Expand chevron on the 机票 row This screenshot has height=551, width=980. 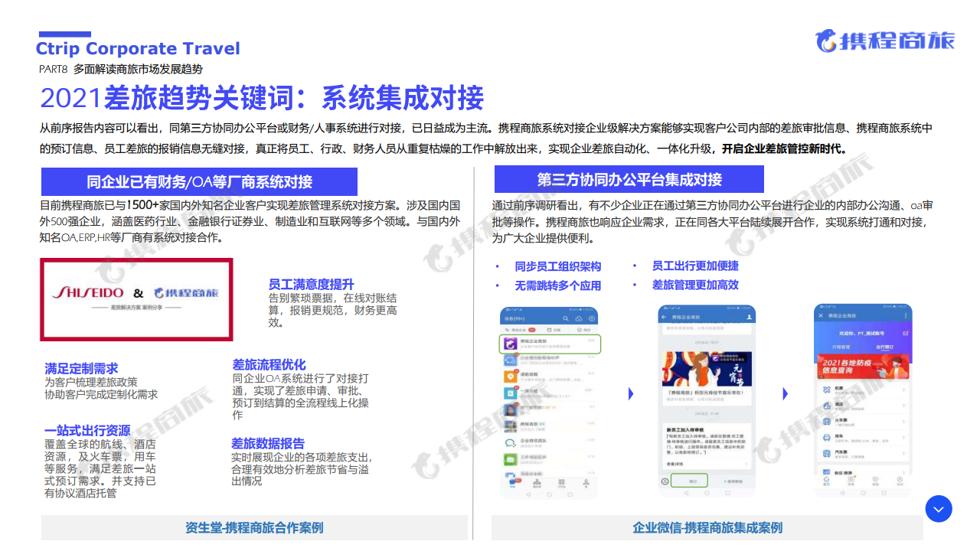coord(903,390)
